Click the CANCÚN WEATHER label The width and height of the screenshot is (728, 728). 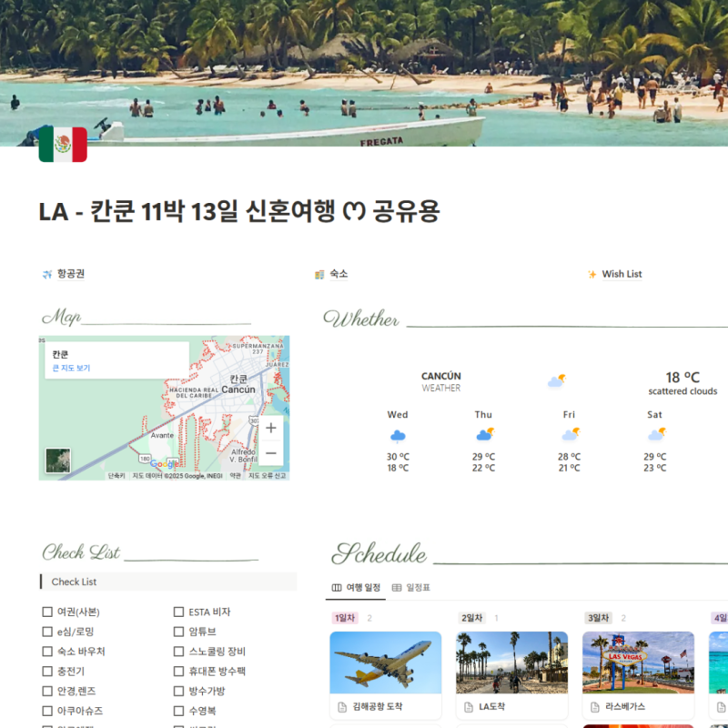tap(441, 381)
